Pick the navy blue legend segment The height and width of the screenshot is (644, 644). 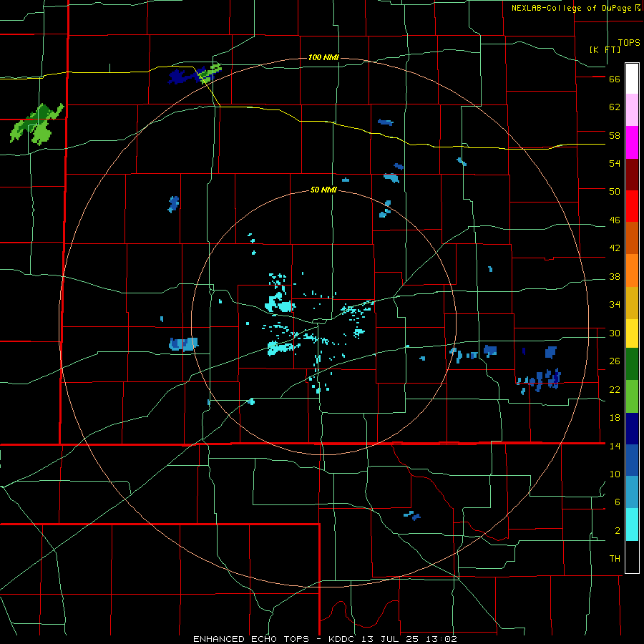point(632,429)
